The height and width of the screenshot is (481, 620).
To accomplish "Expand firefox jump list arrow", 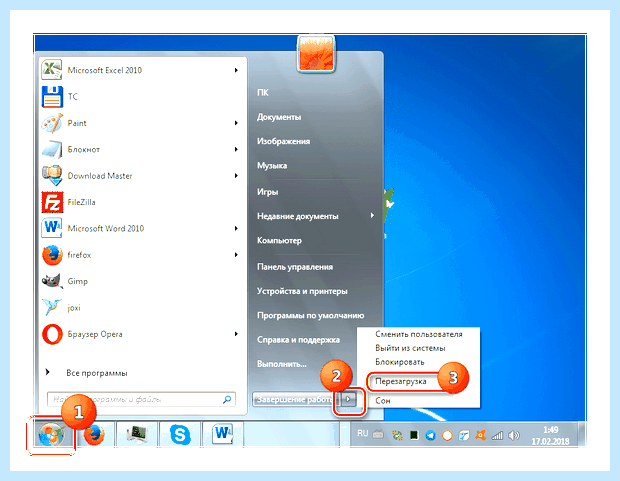I will click(236, 255).
